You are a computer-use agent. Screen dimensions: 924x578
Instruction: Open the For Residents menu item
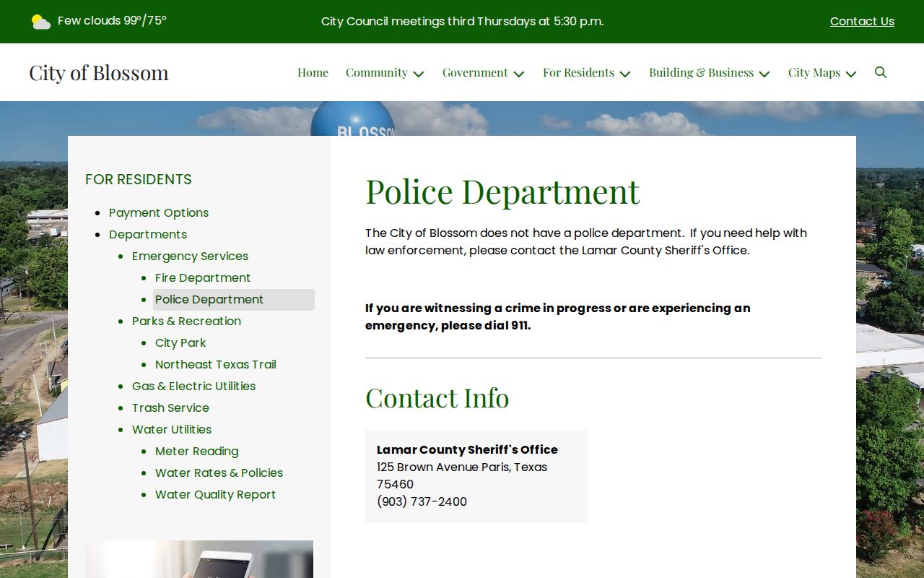point(578,72)
